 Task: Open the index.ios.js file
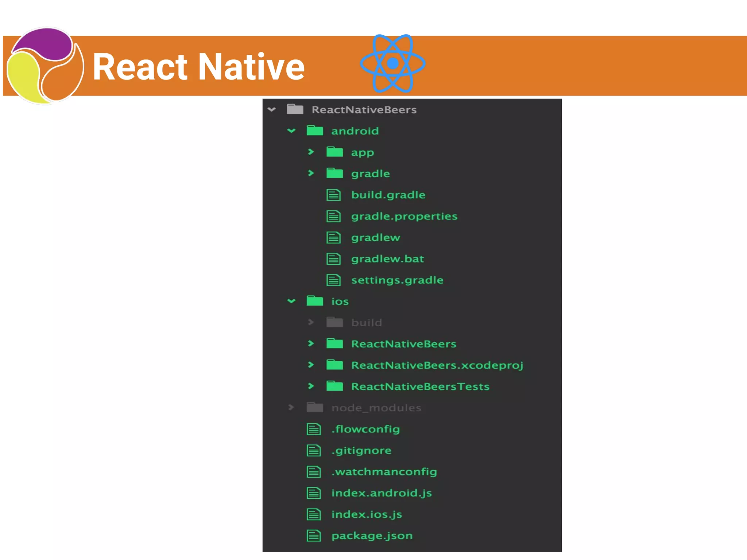[367, 515]
